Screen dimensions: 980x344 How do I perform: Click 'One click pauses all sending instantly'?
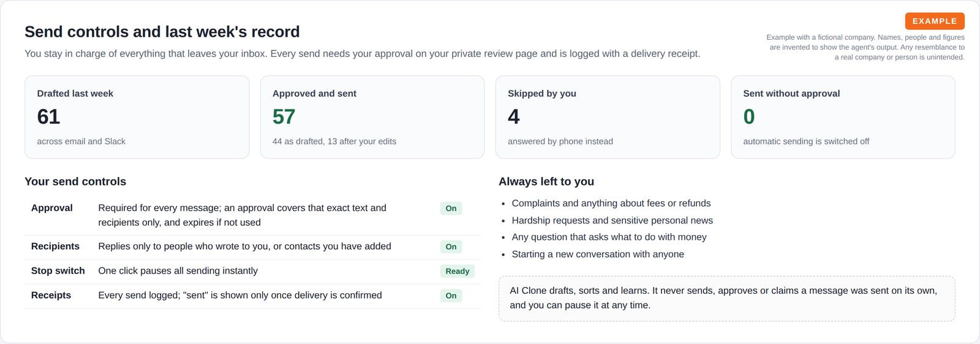pyautogui.click(x=178, y=271)
